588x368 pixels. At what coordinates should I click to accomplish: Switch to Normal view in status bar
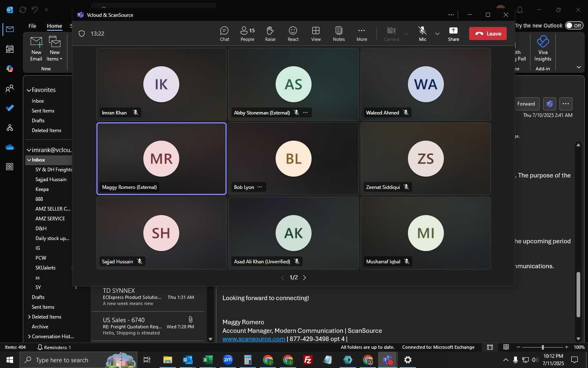(490, 347)
